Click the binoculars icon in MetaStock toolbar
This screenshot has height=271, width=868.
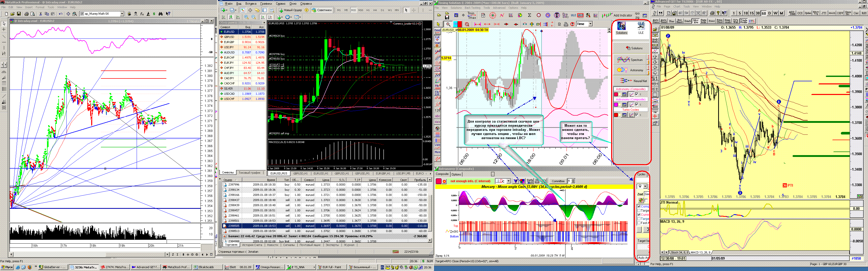pos(160,14)
